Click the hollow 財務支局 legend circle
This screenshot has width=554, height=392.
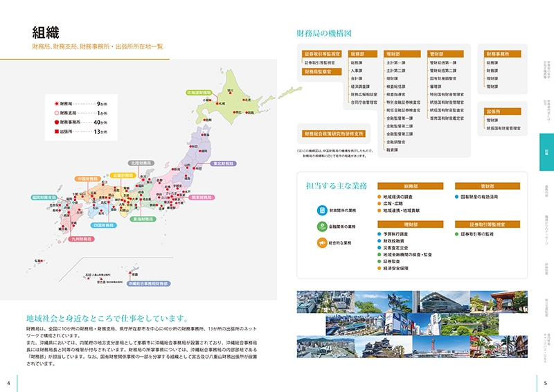coord(56,113)
